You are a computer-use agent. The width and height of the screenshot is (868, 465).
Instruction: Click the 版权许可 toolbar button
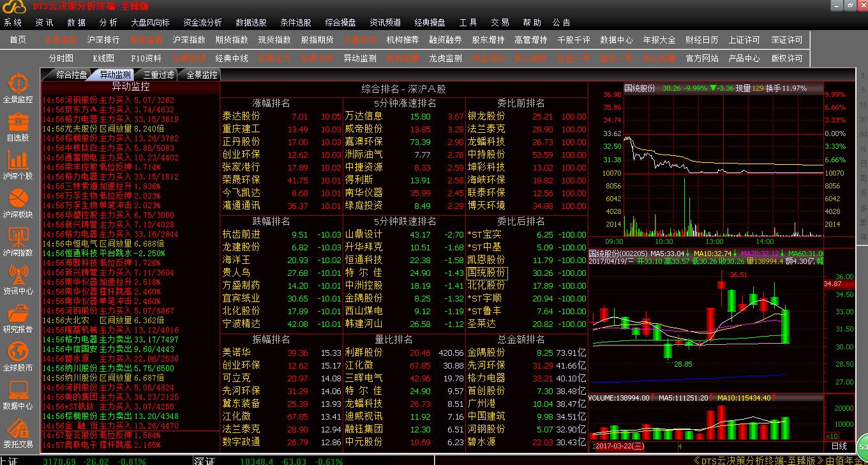tap(788, 58)
